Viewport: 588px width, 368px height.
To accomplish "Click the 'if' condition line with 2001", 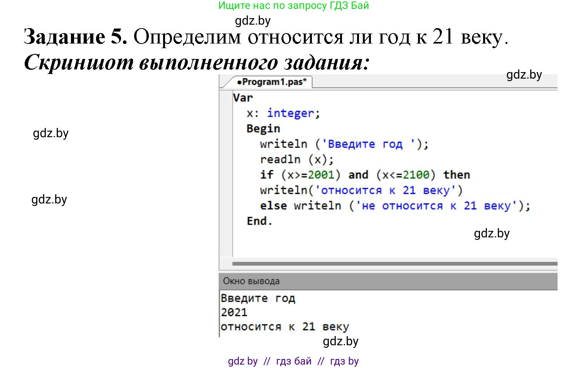I will pos(320,175).
